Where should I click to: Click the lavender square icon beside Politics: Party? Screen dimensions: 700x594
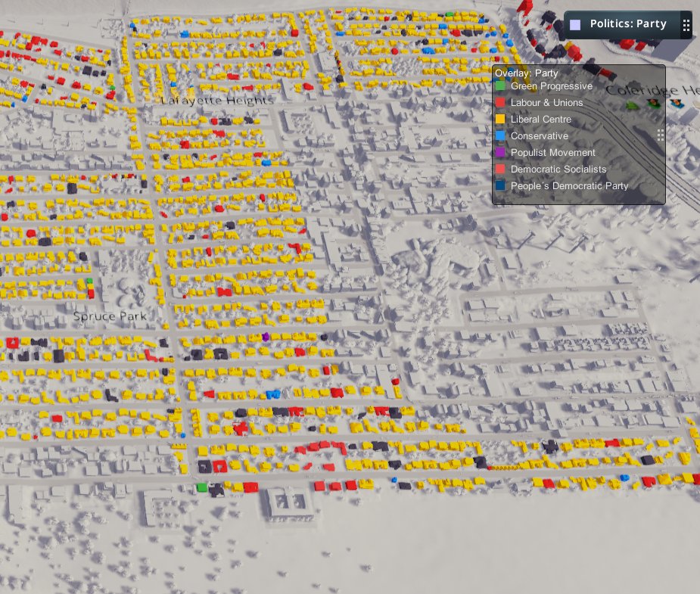(575, 24)
